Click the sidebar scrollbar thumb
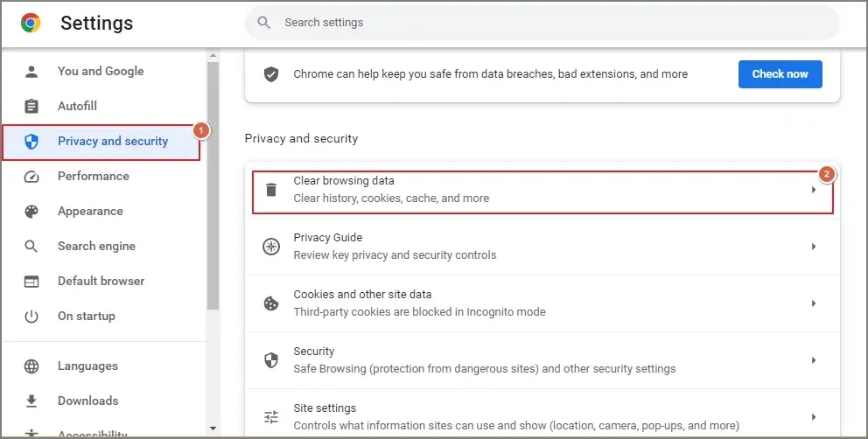Screen dimensions: 868x439 (213, 185)
